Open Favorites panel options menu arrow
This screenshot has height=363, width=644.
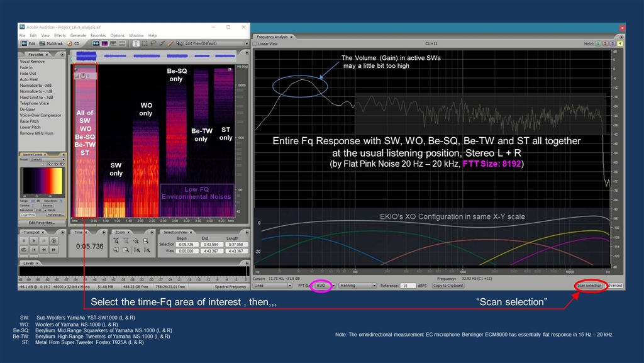(62, 54)
